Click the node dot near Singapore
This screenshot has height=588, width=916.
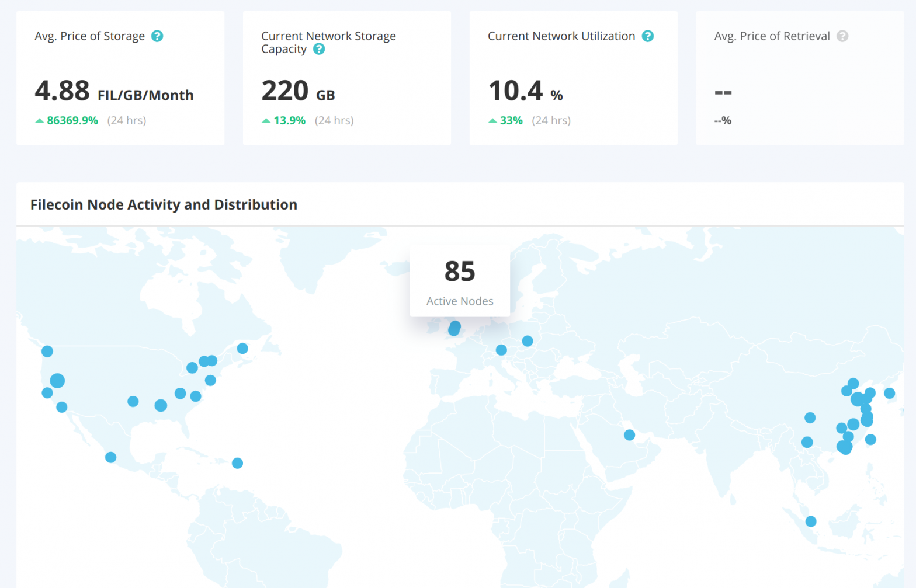pos(811,521)
